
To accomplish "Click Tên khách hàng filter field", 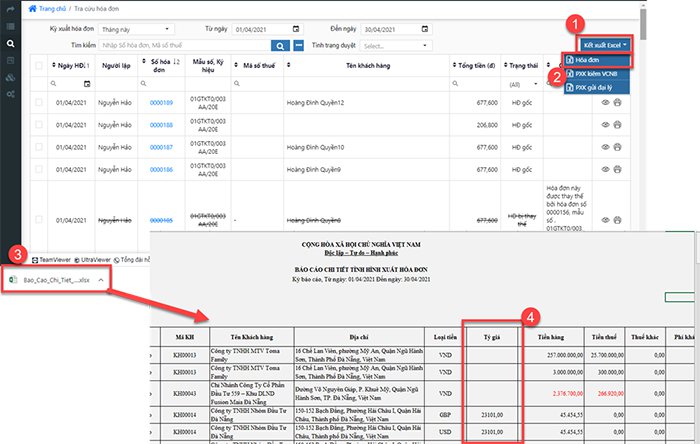I will (367, 84).
